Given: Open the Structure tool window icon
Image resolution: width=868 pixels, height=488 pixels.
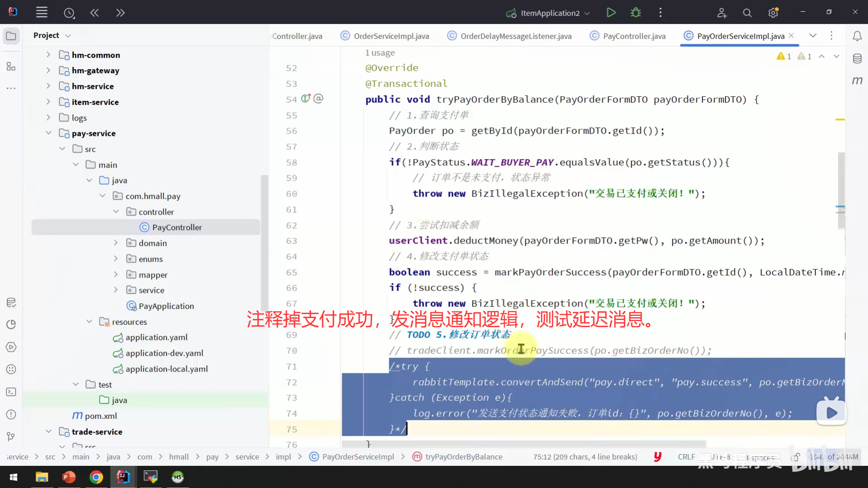Looking at the screenshot, I should click(11, 67).
